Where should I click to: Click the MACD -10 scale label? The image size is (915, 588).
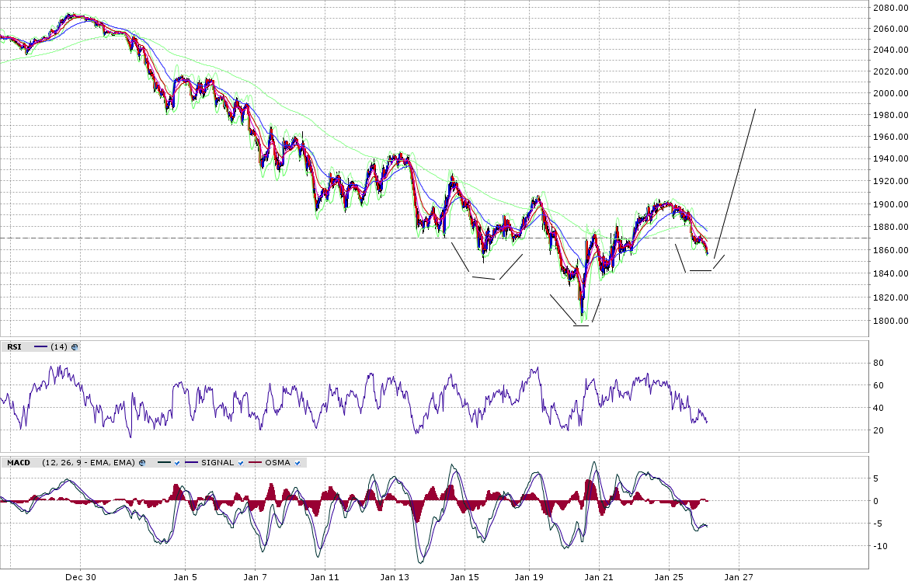coord(881,547)
